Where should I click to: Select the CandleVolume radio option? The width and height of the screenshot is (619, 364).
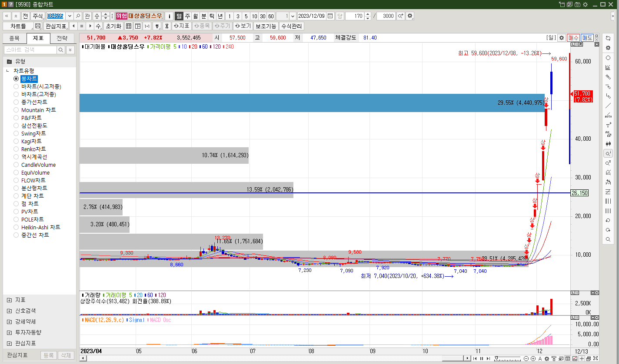click(x=16, y=165)
